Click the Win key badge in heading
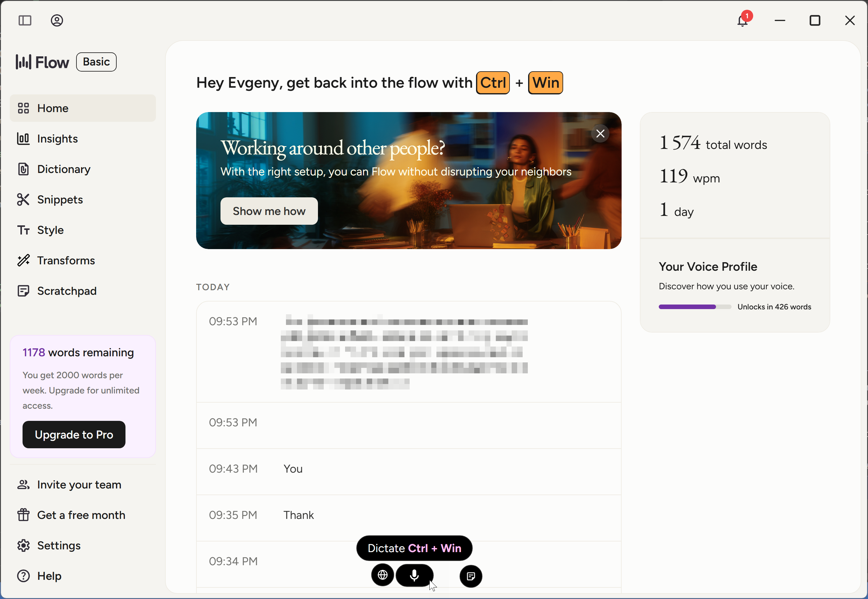 [x=546, y=83]
